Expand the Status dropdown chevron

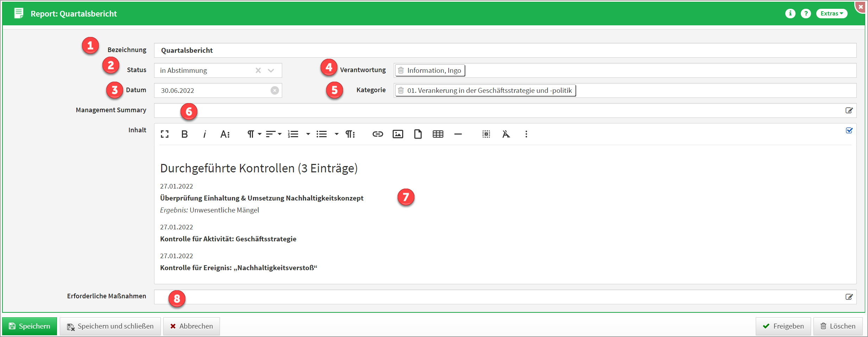click(x=271, y=70)
